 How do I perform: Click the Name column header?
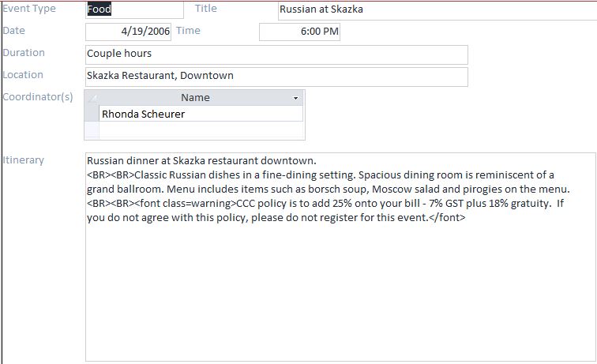click(x=195, y=98)
